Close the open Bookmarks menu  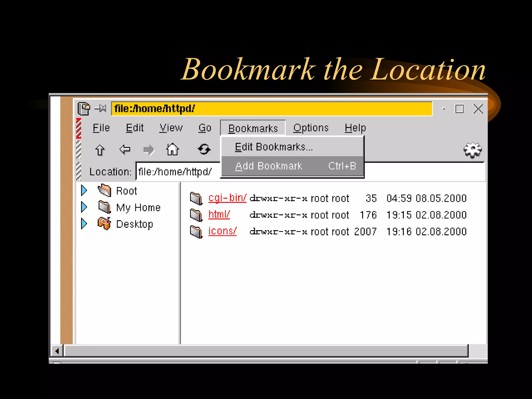pyautogui.click(x=253, y=128)
